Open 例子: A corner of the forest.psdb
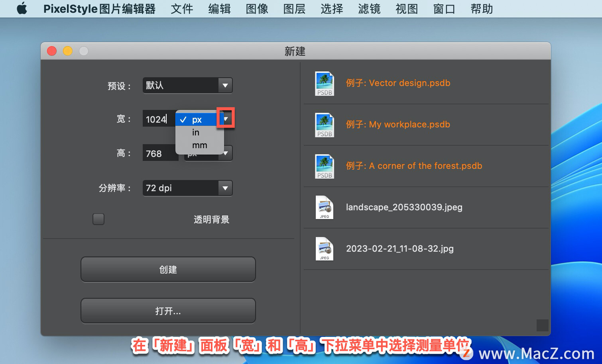This screenshot has width=602, height=364. click(x=414, y=166)
